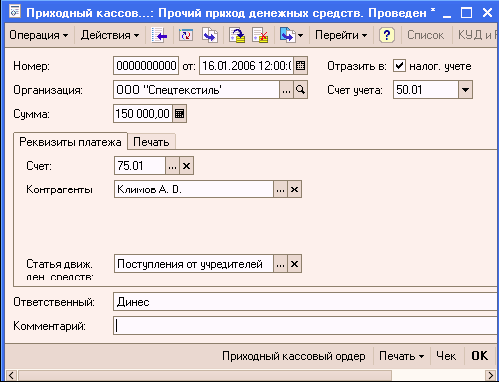Open the Перейти dropdown menu

[341, 35]
